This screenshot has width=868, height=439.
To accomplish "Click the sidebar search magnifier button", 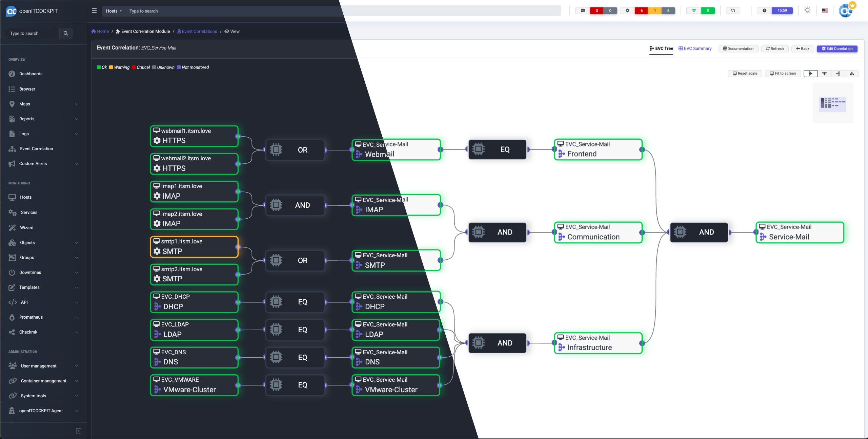I will (x=66, y=33).
